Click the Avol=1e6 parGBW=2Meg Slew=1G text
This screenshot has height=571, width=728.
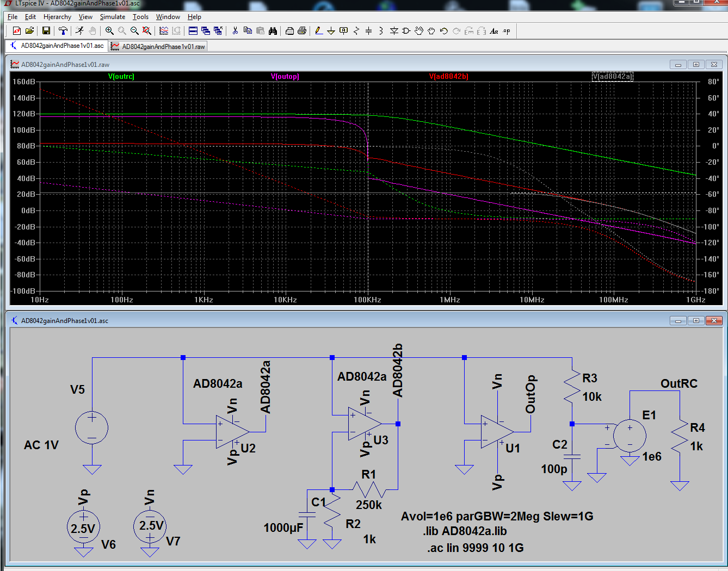pyautogui.click(x=497, y=516)
